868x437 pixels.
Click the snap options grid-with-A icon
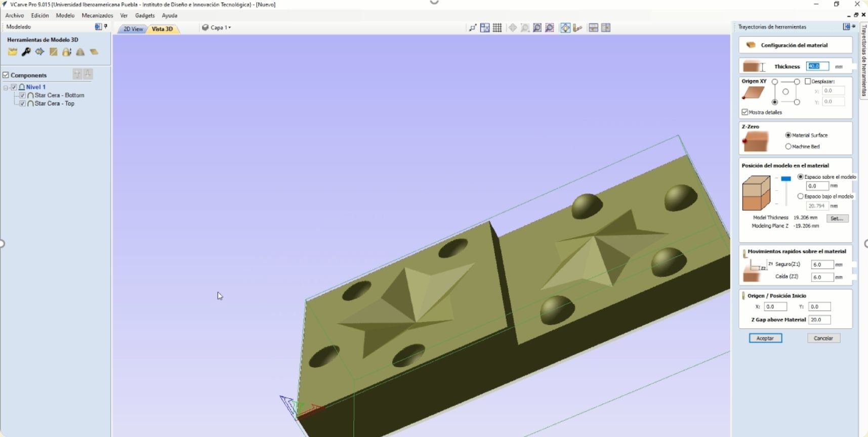point(485,28)
